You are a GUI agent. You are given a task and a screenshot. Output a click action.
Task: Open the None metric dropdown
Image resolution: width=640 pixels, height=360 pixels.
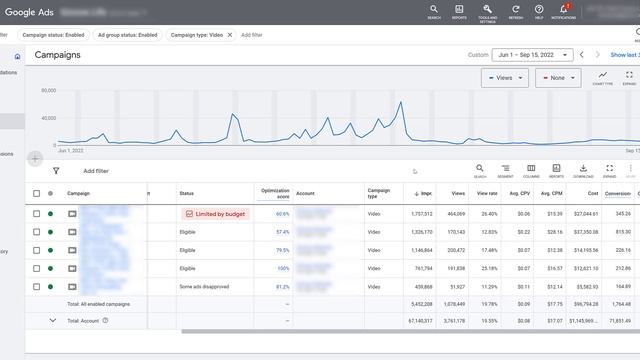coord(558,78)
